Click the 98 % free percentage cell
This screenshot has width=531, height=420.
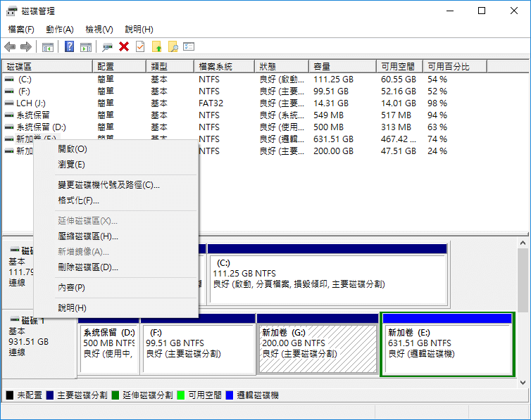coord(437,103)
